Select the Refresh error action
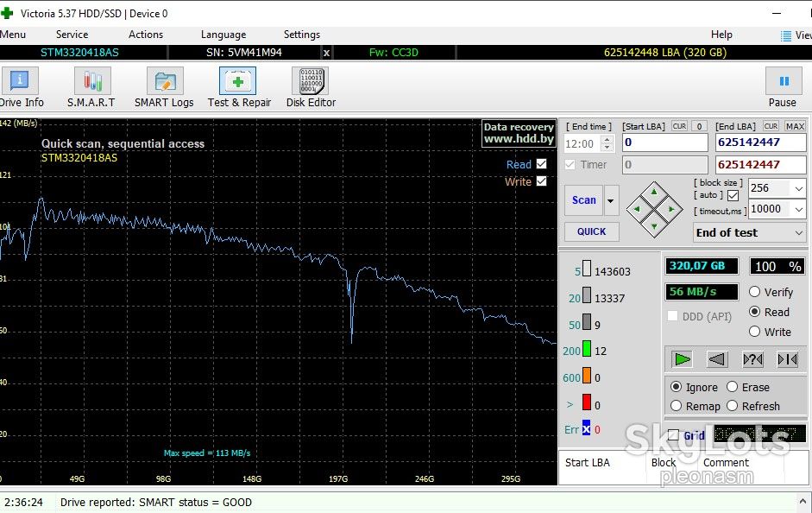The width and height of the screenshot is (812, 513). pos(732,406)
